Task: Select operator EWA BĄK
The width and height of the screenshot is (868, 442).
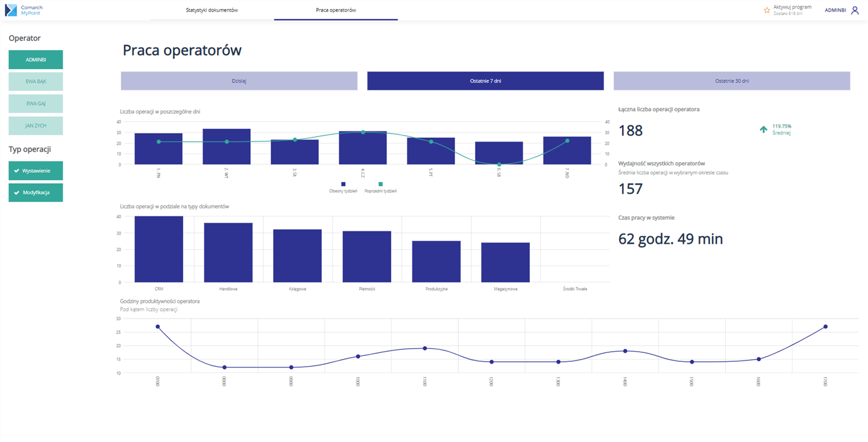Action: pyautogui.click(x=36, y=81)
